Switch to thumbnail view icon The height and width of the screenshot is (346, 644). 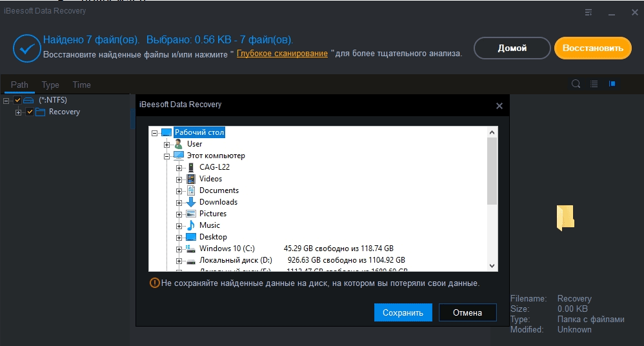612,84
